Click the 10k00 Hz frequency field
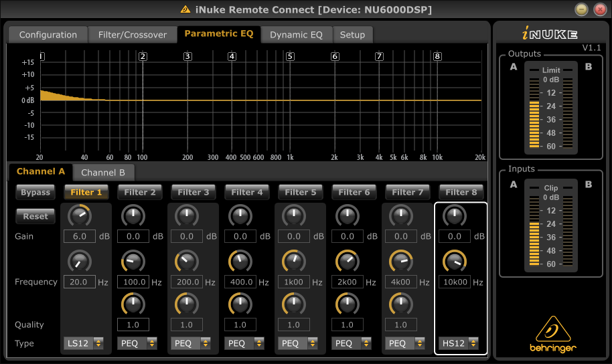 click(455, 282)
